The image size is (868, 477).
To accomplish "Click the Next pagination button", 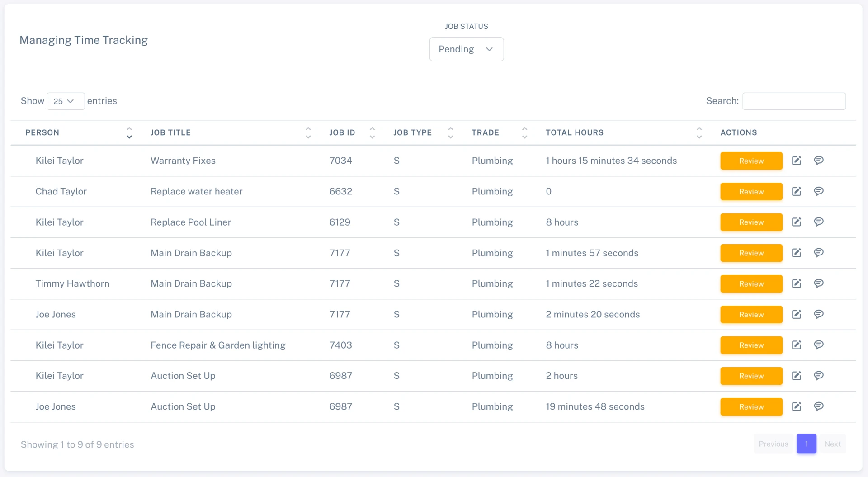I will click(x=832, y=444).
